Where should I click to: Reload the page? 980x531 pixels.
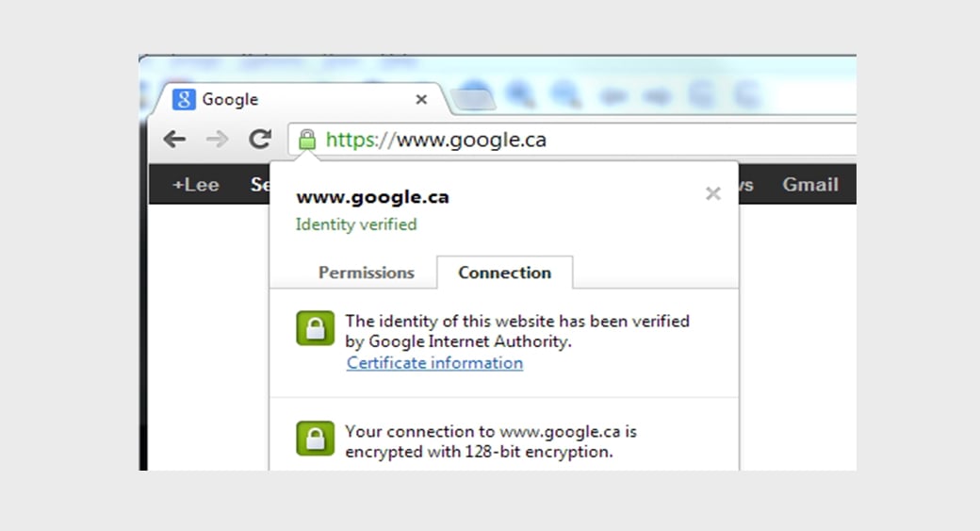(x=259, y=140)
